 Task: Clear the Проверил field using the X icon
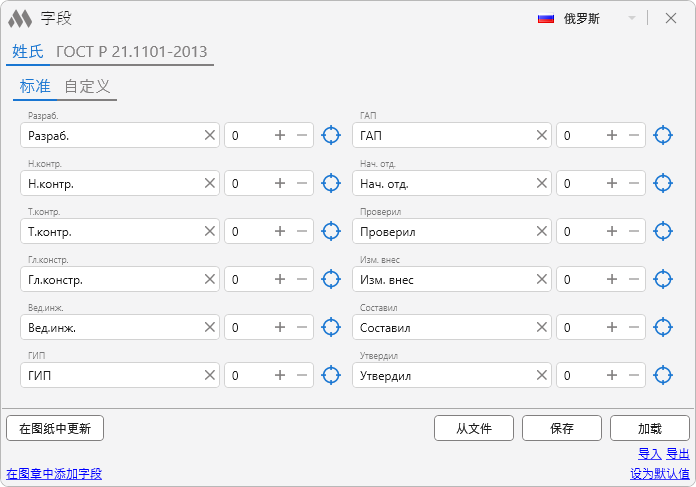click(x=542, y=231)
